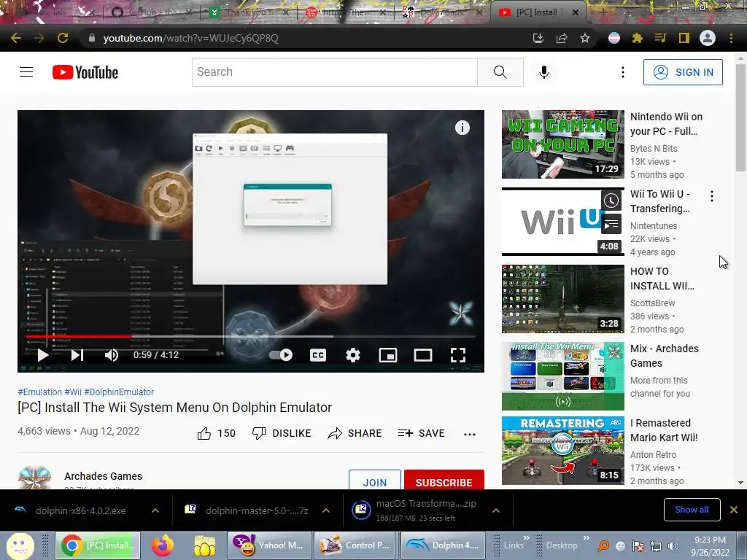Toggle autoplay switch in player
The image size is (747, 560).
281,355
